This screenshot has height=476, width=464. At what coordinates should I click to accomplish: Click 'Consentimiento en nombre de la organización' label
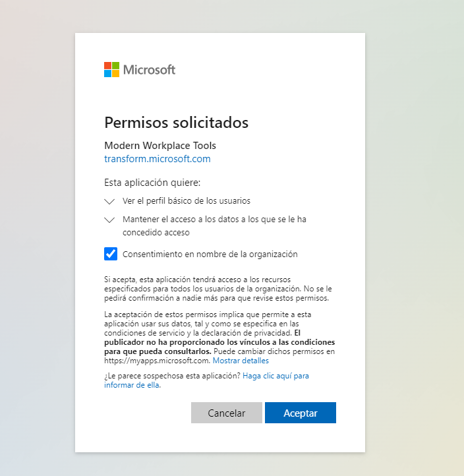click(x=210, y=254)
